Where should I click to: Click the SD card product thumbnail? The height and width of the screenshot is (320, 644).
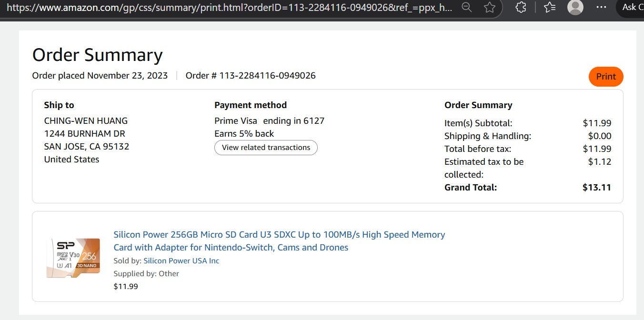pos(73,258)
